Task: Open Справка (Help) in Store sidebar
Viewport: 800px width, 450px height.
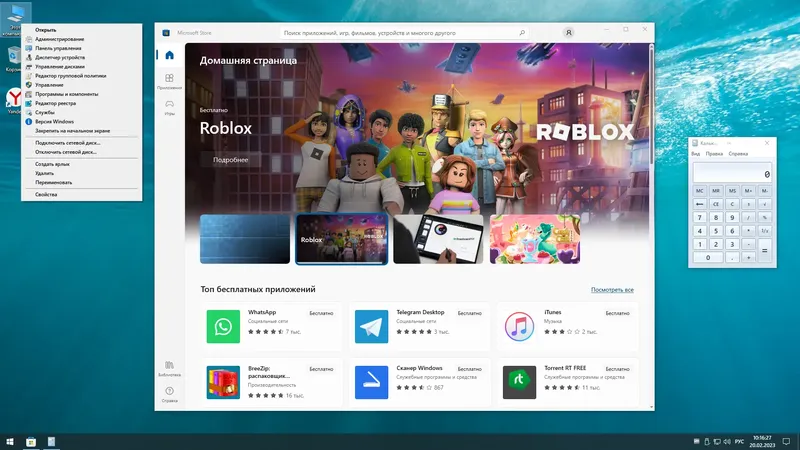Action: (169, 394)
